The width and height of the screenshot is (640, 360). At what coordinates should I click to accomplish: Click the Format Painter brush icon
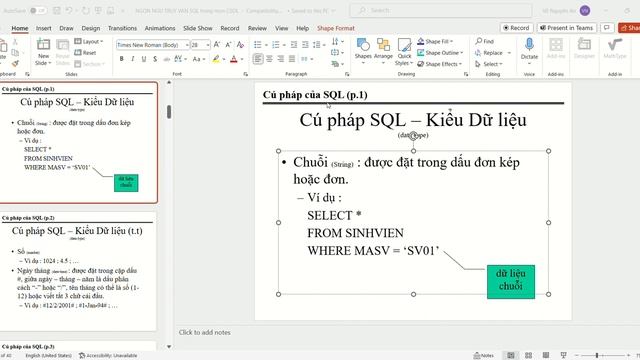[x=15, y=63]
